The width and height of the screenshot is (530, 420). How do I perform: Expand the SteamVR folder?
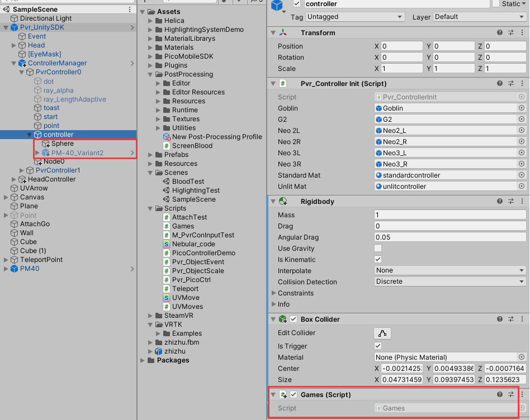coord(150,316)
